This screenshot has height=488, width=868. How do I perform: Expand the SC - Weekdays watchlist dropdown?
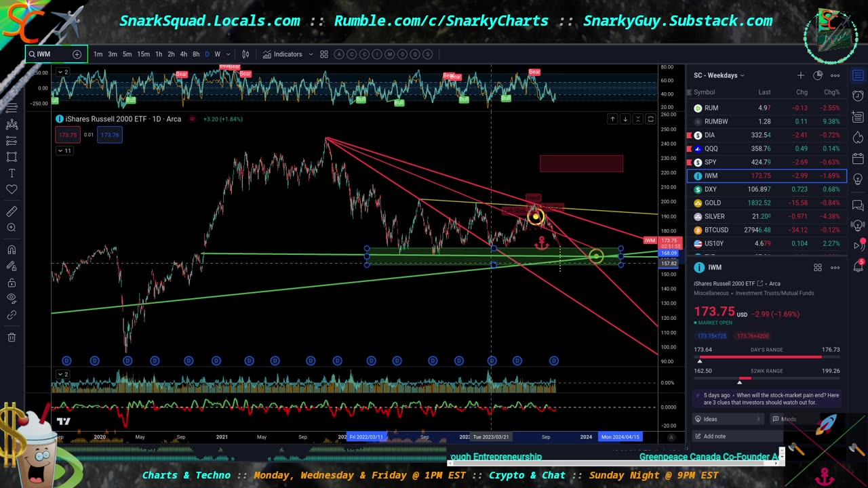[x=742, y=75]
